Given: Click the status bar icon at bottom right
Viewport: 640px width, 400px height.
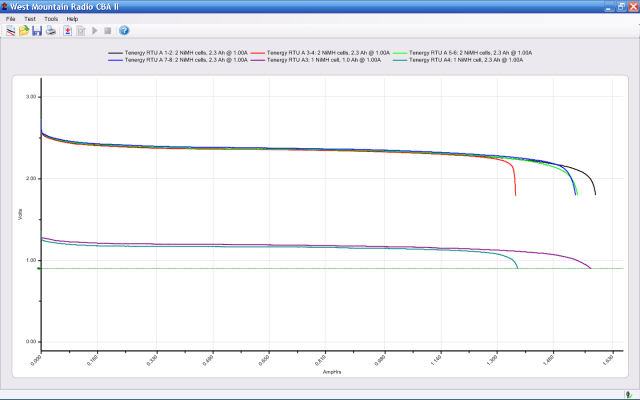Looking at the screenshot, I should [x=629, y=395].
